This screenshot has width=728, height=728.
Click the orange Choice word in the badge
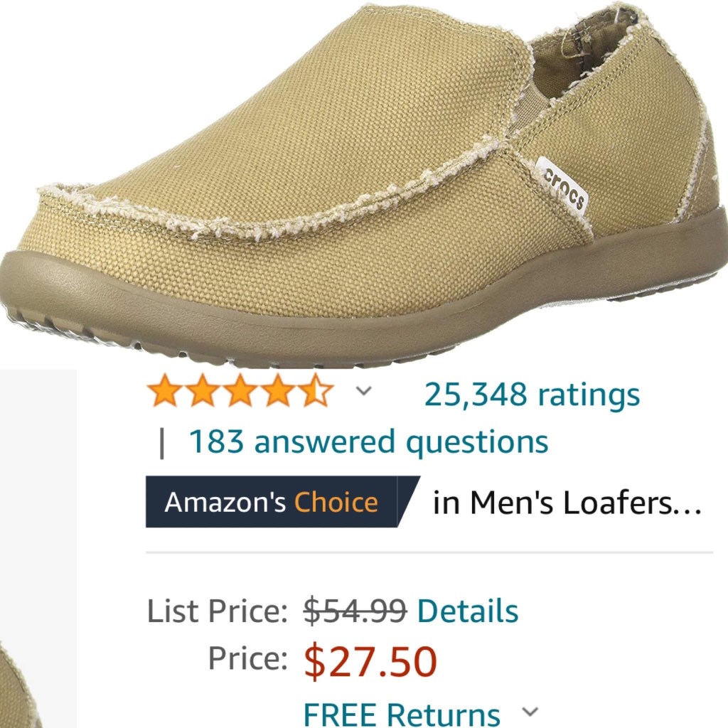point(336,502)
